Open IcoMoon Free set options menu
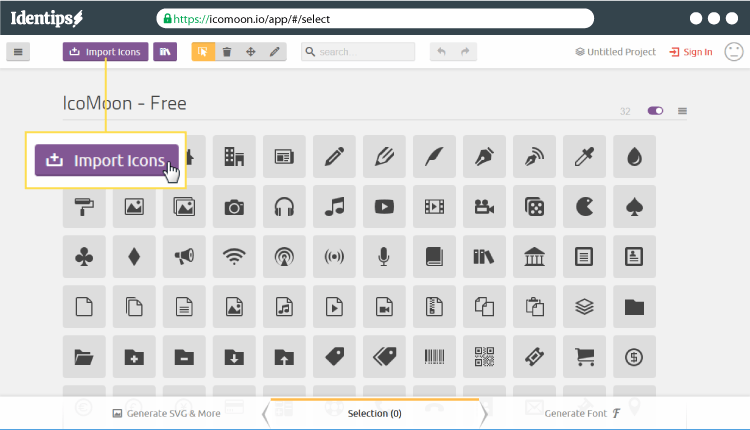Viewport: 750px width, 430px height. 682,111
